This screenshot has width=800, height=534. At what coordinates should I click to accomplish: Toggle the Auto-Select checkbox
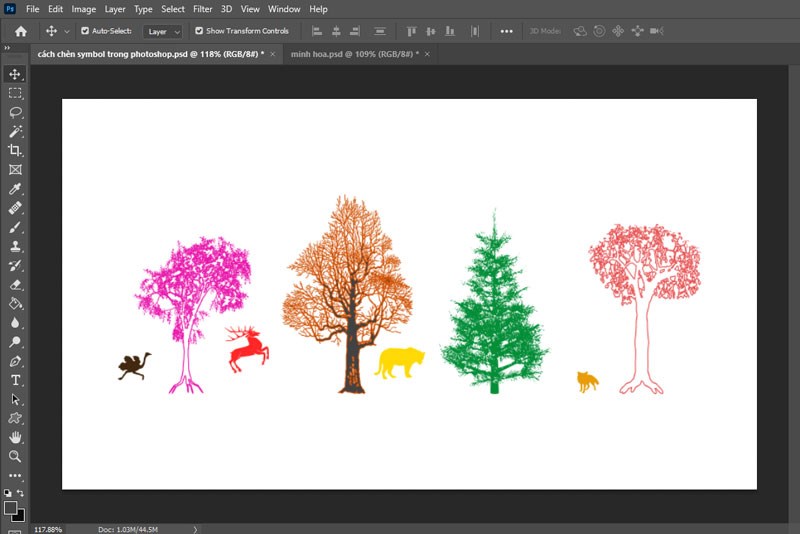pyautogui.click(x=84, y=31)
